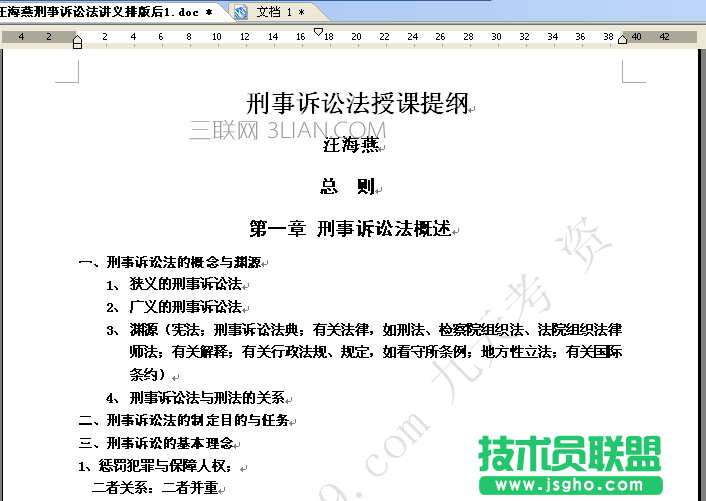Click the line starting 3、渊源（宪法
Screen dimensions: 706x501
(364, 330)
